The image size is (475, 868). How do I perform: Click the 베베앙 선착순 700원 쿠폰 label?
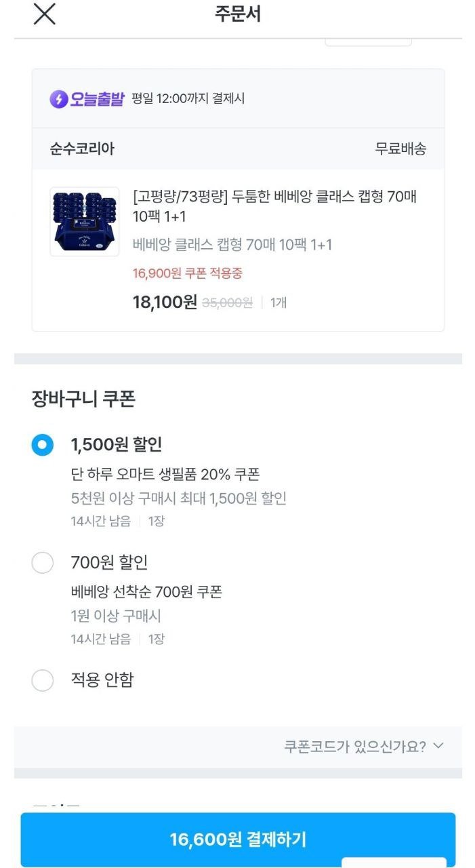(146, 592)
